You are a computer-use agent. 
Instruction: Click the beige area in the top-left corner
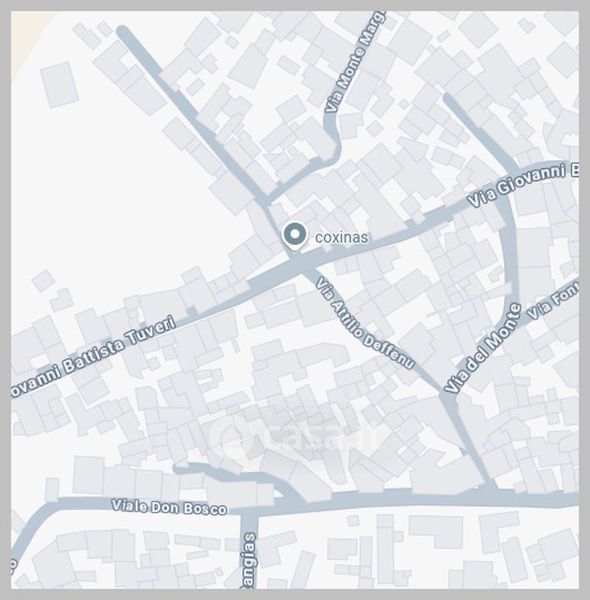[x=28, y=38]
